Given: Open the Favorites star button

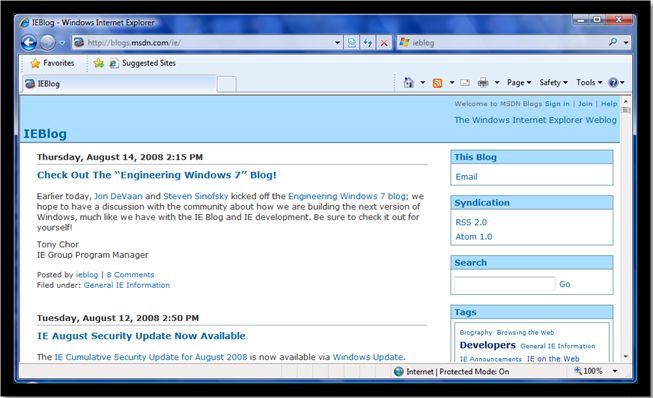Looking at the screenshot, I should 52,63.
